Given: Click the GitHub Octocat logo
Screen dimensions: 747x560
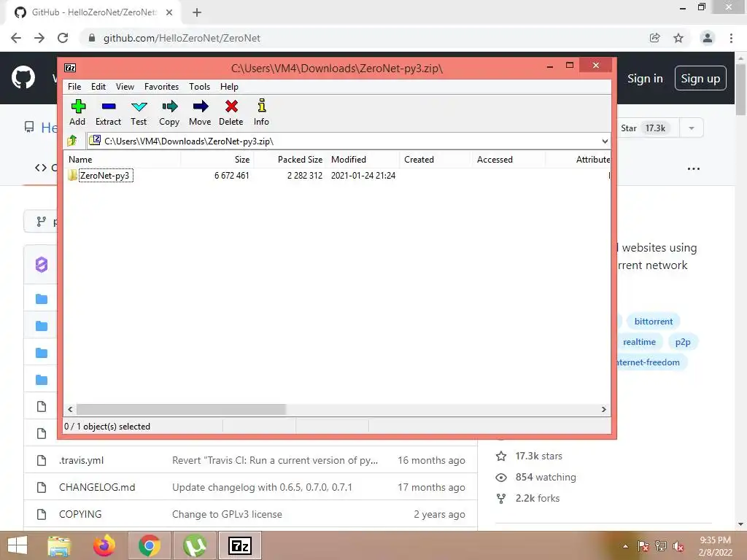Looking at the screenshot, I should click(x=23, y=78).
